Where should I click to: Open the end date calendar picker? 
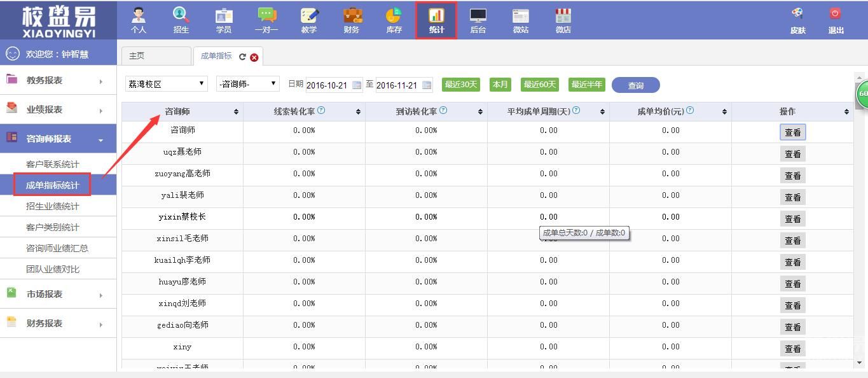click(x=426, y=85)
